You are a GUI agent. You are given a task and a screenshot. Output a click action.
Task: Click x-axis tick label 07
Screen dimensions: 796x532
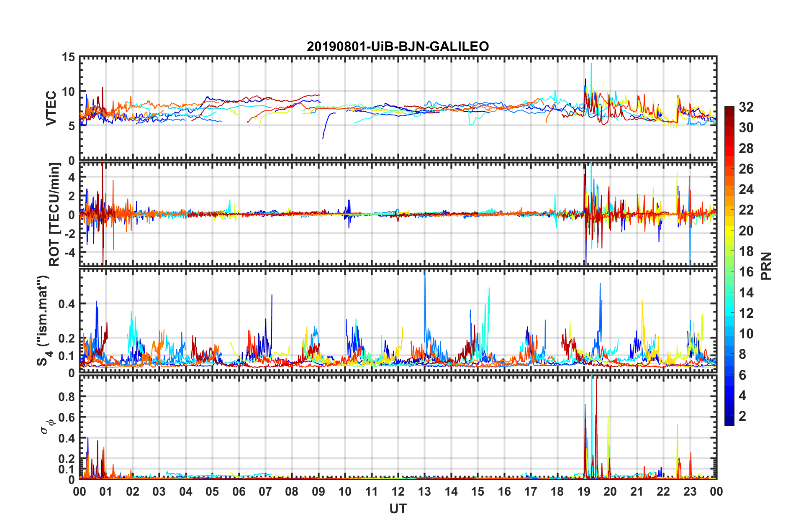point(265,492)
